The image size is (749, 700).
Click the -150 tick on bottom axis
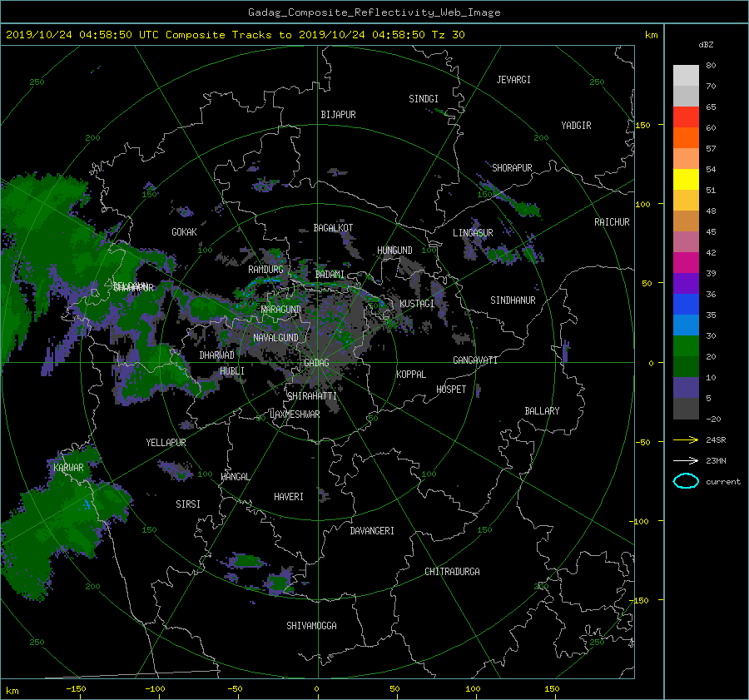click(76, 689)
